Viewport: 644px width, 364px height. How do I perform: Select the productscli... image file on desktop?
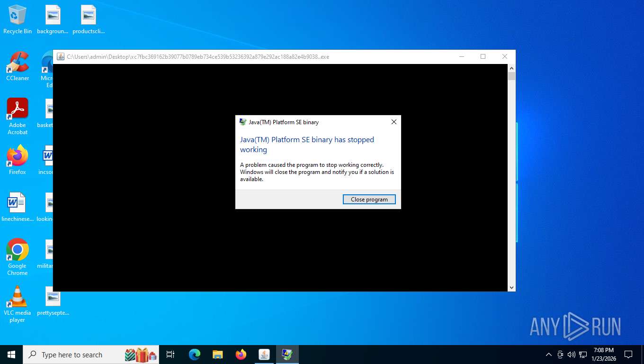pos(89,20)
